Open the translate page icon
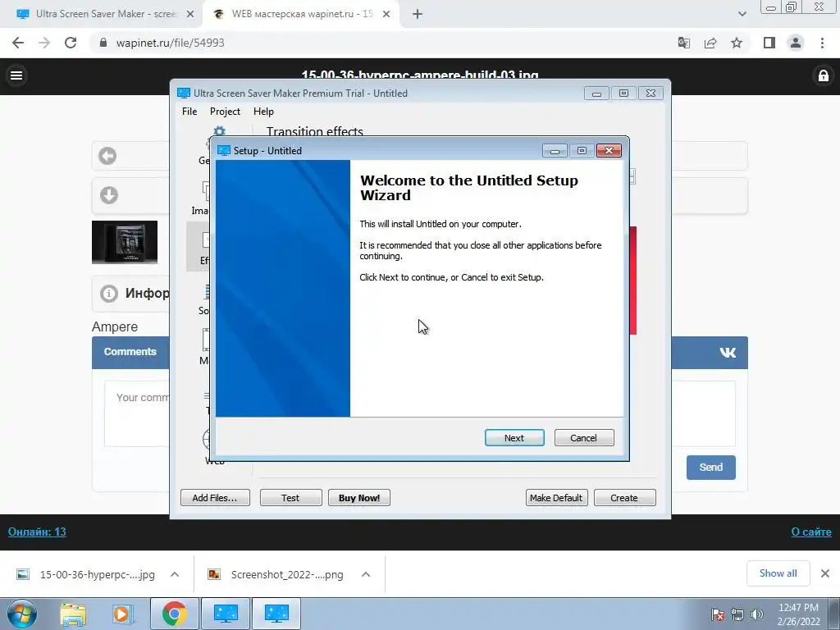Image resolution: width=840 pixels, height=630 pixels. (684, 43)
